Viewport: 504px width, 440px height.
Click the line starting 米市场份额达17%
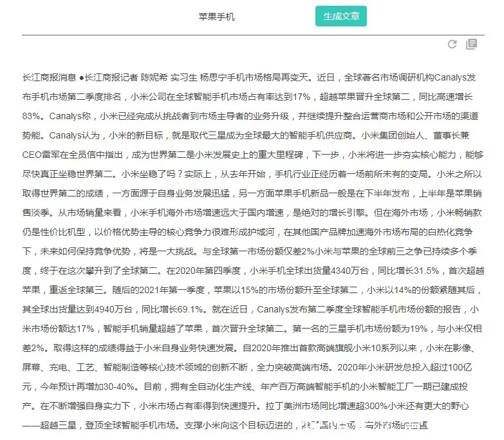coord(252,329)
